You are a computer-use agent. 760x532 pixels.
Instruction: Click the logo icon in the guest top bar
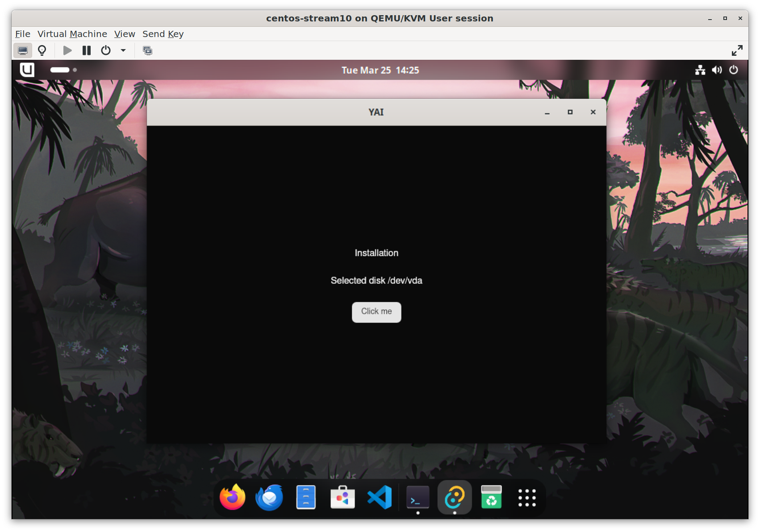[x=27, y=70]
